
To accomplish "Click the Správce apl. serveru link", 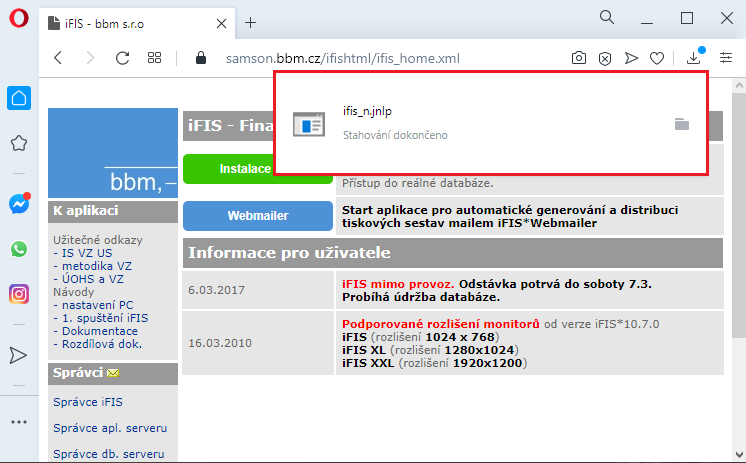I will 110,428.
